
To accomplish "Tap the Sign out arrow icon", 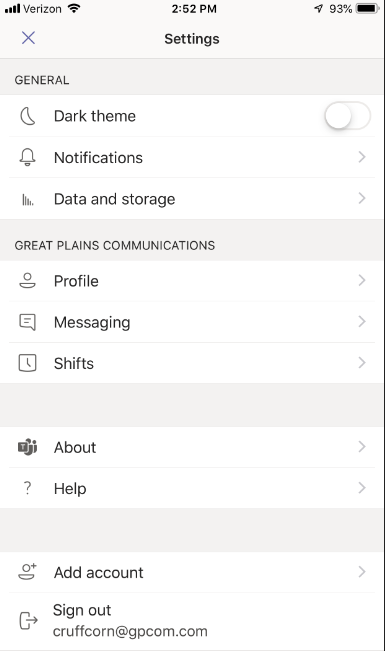I will (x=28, y=621).
